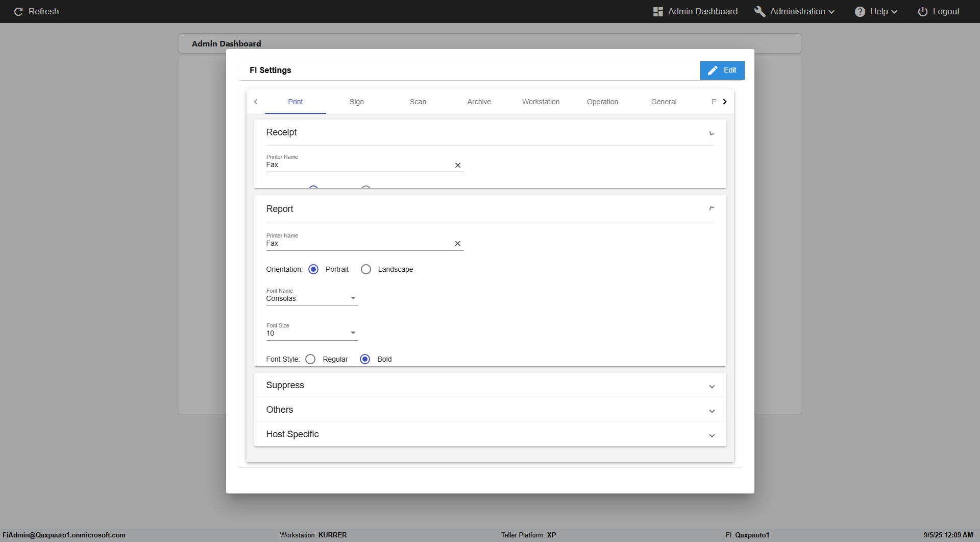Open the Font Size dropdown
This screenshot has height=542, width=980.
pyautogui.click(x=312, y=333)
